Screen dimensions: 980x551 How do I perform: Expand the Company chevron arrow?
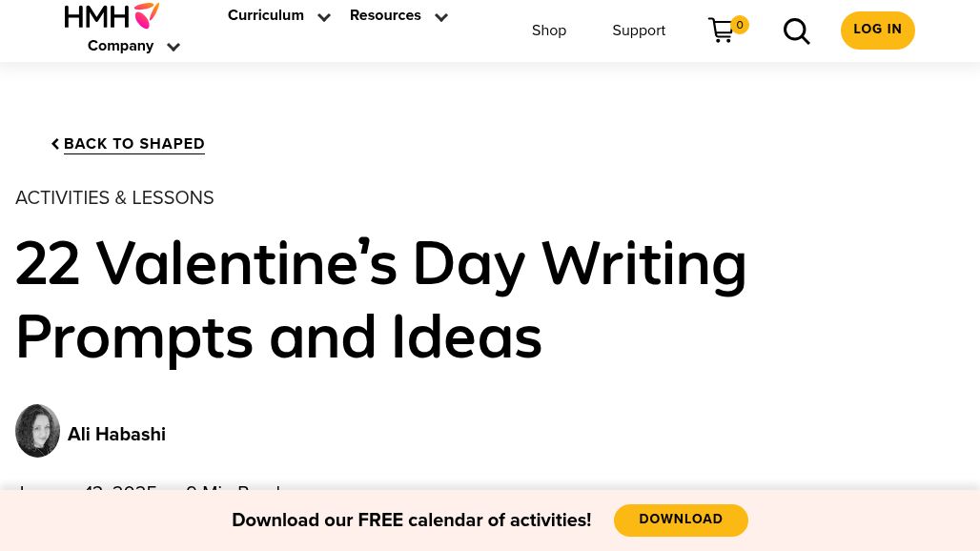point(174,47)
